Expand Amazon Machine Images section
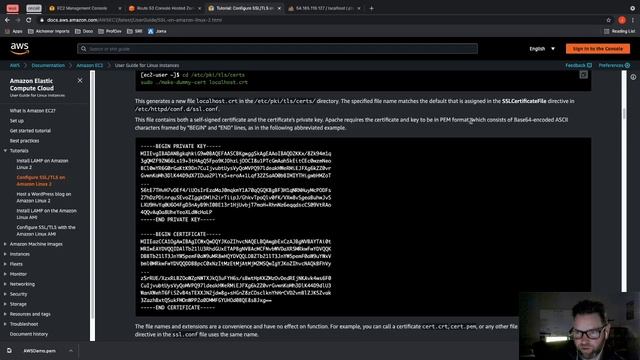This screenshot has width=640, height=360. [5, 244]
